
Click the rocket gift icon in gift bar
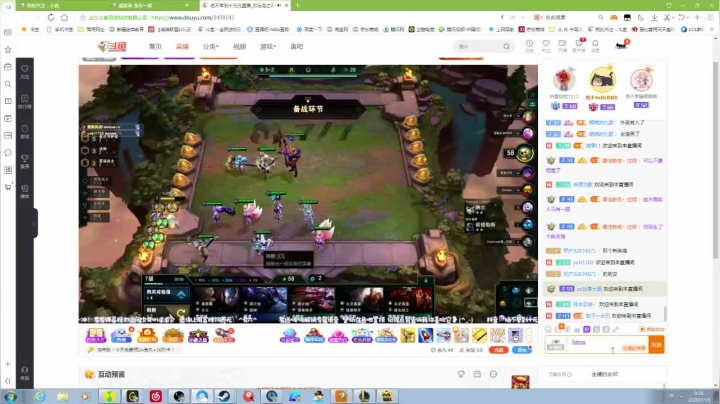coord(425,335)
